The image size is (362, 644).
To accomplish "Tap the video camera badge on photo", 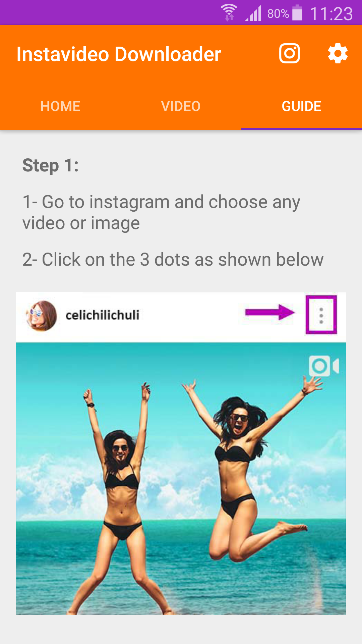I will [324, 366].
